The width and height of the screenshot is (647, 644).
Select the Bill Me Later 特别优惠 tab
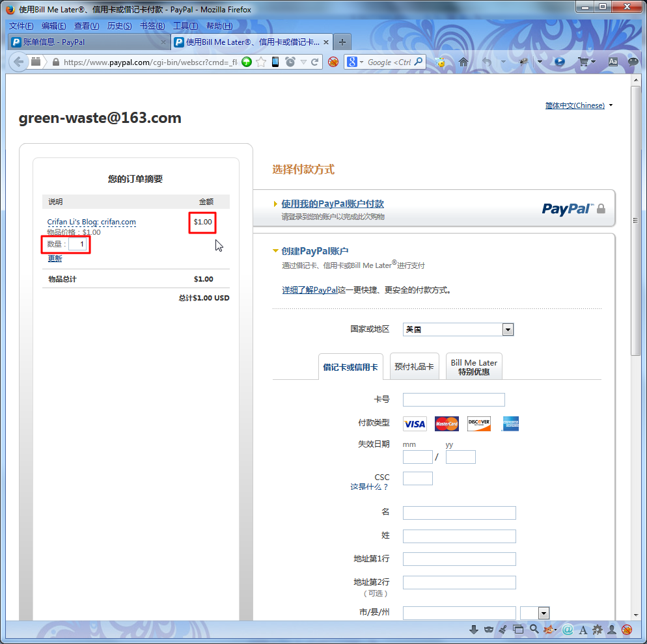click(474, 366)
